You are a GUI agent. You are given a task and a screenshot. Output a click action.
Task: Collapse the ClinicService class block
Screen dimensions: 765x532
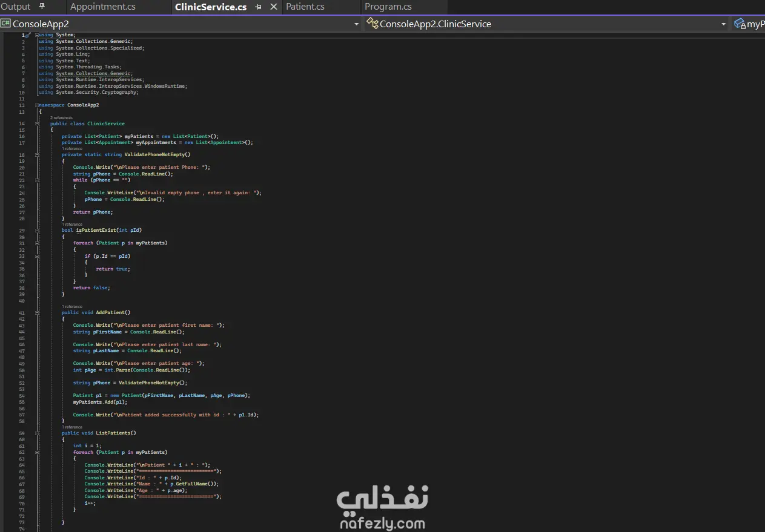[x=37, y=124]
